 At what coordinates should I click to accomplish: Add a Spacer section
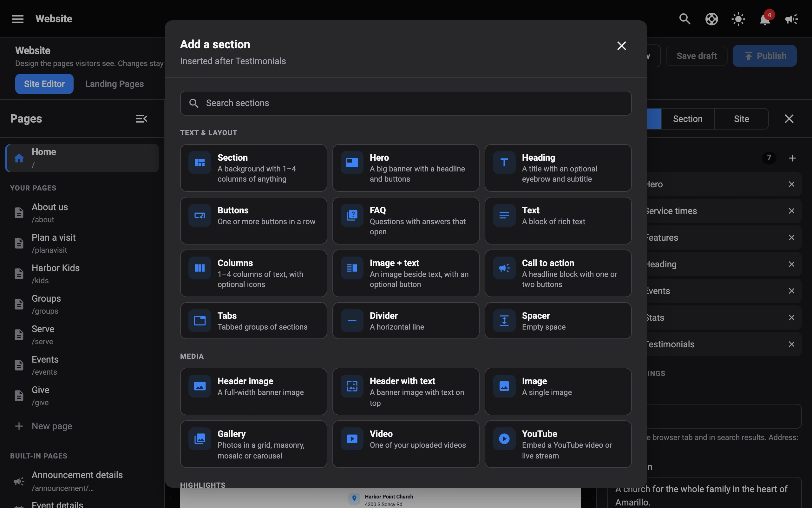[558, 321]
